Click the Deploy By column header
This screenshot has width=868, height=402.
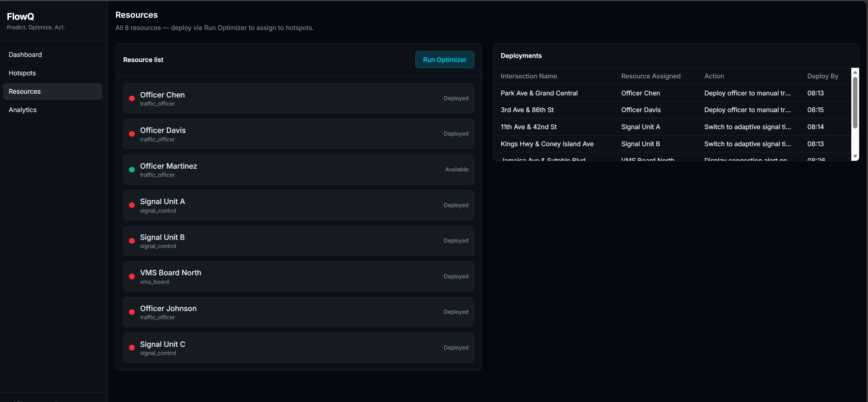(822, 76)
